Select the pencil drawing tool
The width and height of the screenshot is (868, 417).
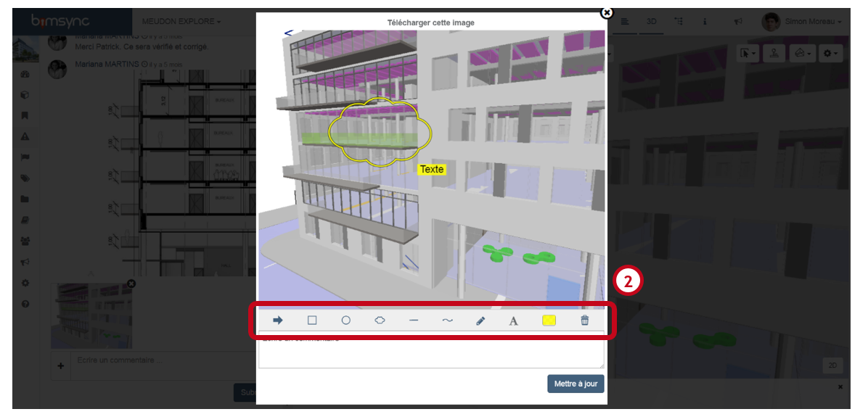[x=480, y=321]
